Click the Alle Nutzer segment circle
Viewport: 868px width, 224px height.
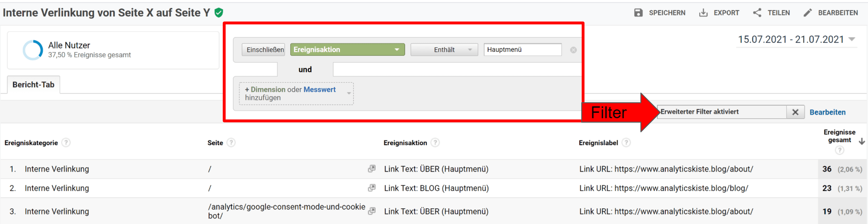pyautogui.click(x=33, y=50)
